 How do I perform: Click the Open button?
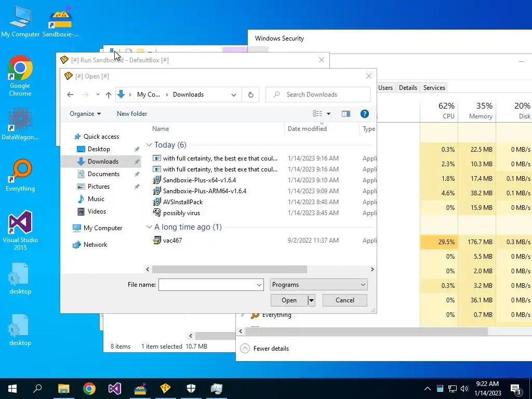[289, 300]
